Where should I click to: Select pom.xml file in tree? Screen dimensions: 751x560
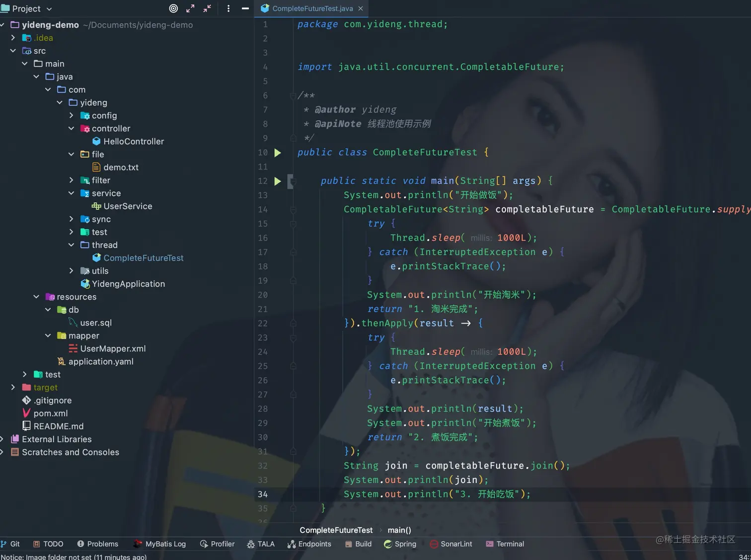click(x=45, y=413)
